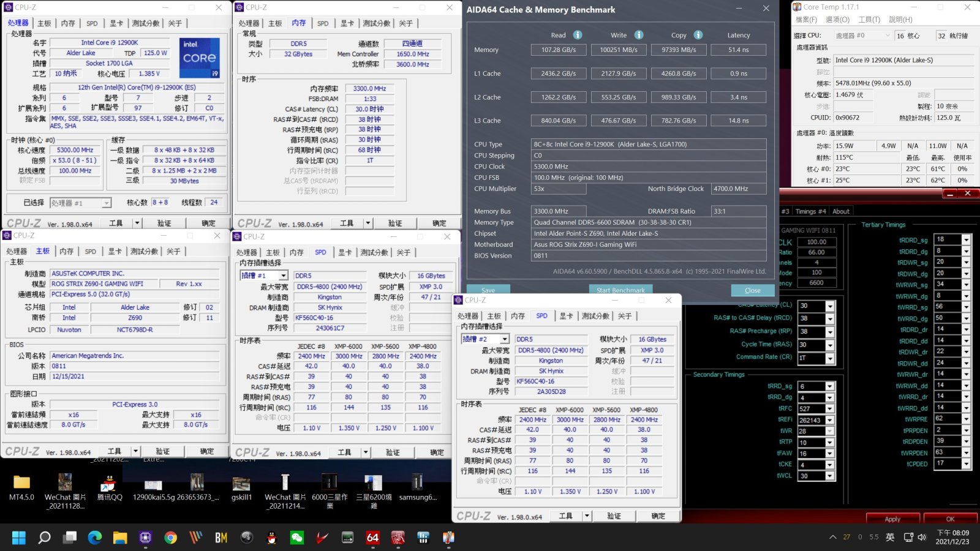980x551 pixels.
Task: Open the tREFi 262143 dropdown
Action: 829,420
